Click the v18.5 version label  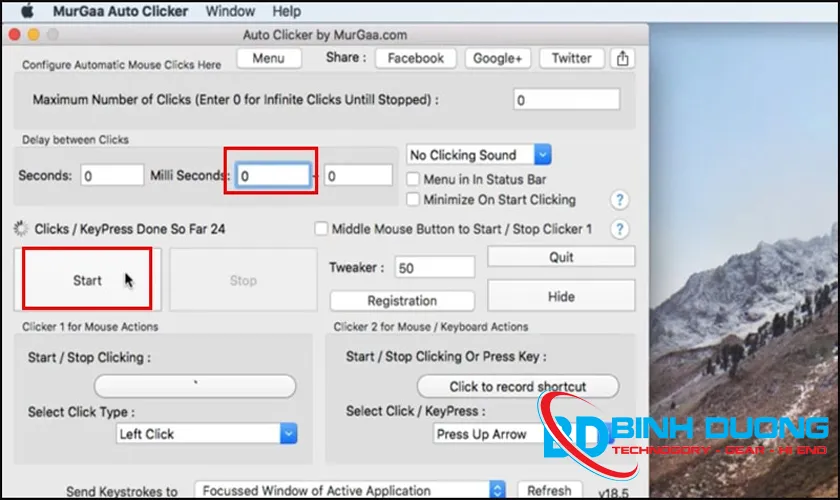click(613, 492)
